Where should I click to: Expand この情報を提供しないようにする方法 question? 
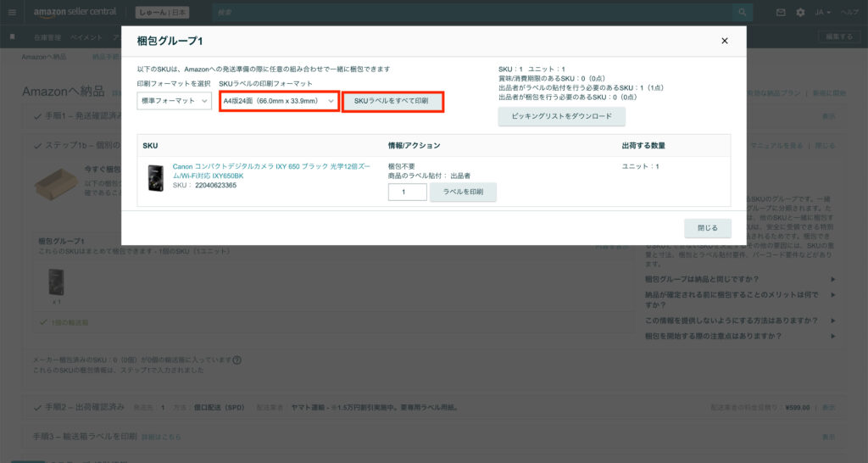pyautogui.click(x=740, y=321)
